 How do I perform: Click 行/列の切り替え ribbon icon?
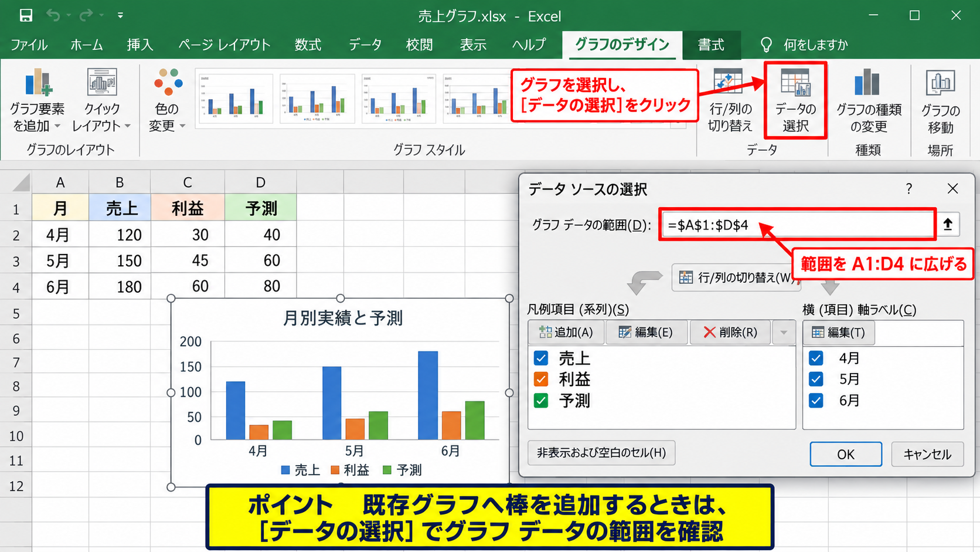[x=729, y=100]
